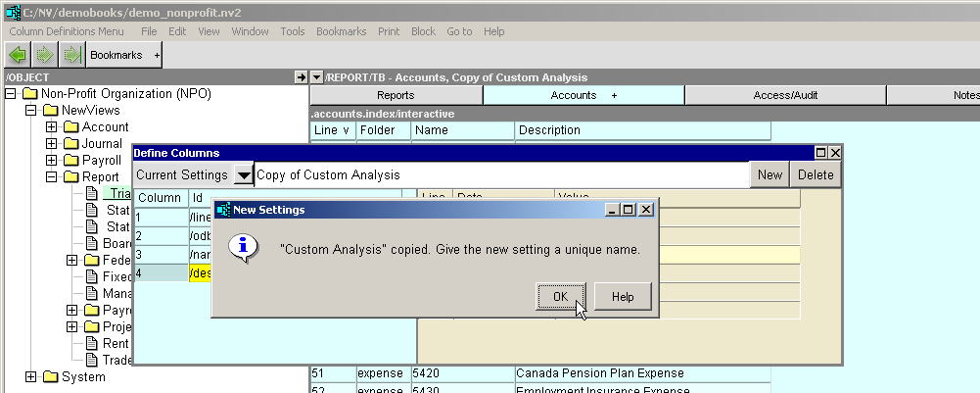
Task: Collapse the Report folder node
Action: tap(51, 177)
